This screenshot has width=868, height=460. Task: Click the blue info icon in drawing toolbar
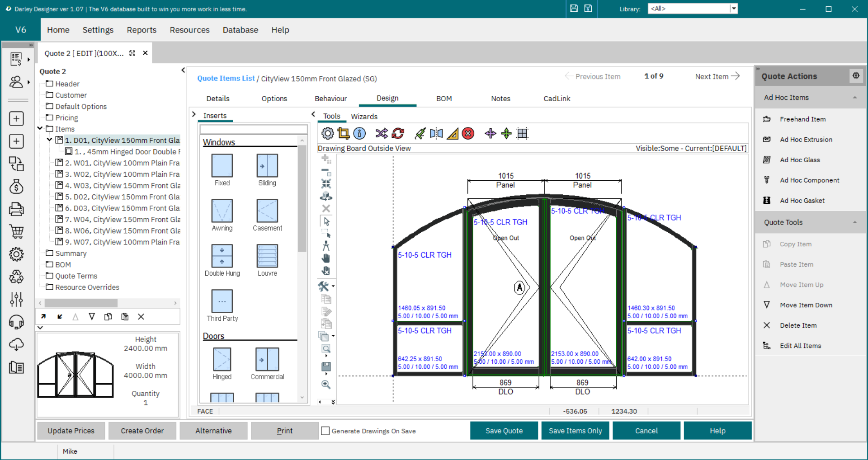pos(359,133)
